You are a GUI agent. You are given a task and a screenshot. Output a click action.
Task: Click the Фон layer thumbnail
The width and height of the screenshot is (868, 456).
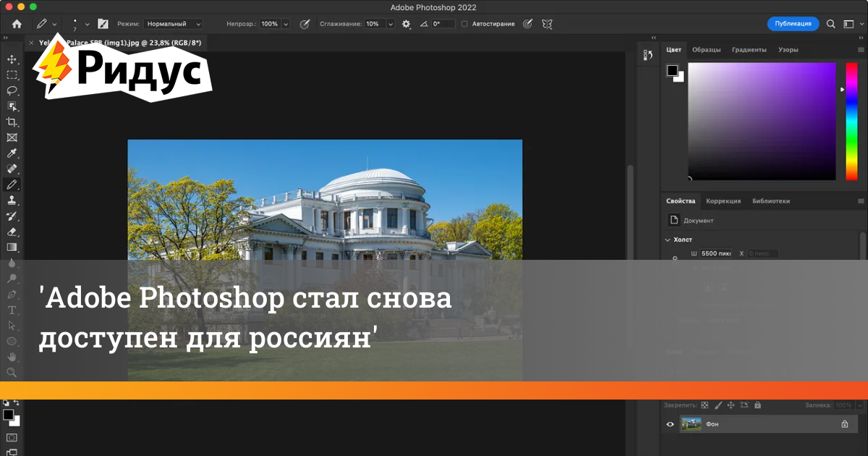tap(692, 424)
